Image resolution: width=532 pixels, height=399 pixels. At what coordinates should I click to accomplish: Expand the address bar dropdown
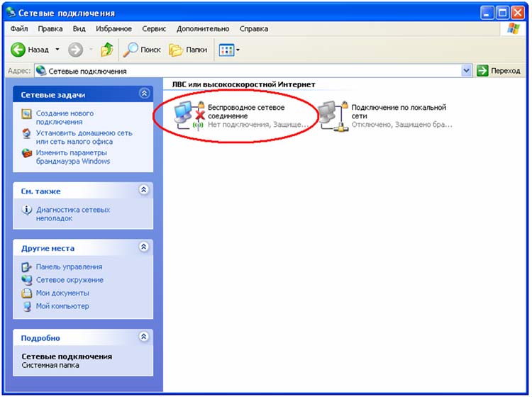point(466,71)
